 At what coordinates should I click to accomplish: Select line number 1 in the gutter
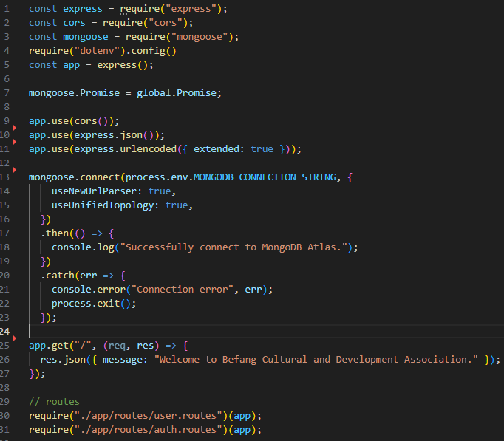point(7,9)
